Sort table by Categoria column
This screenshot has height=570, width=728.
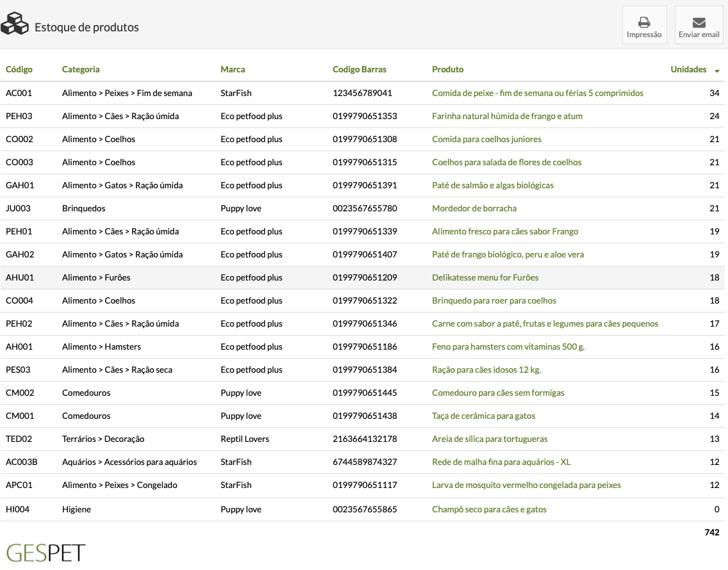(x=81, y=69)
